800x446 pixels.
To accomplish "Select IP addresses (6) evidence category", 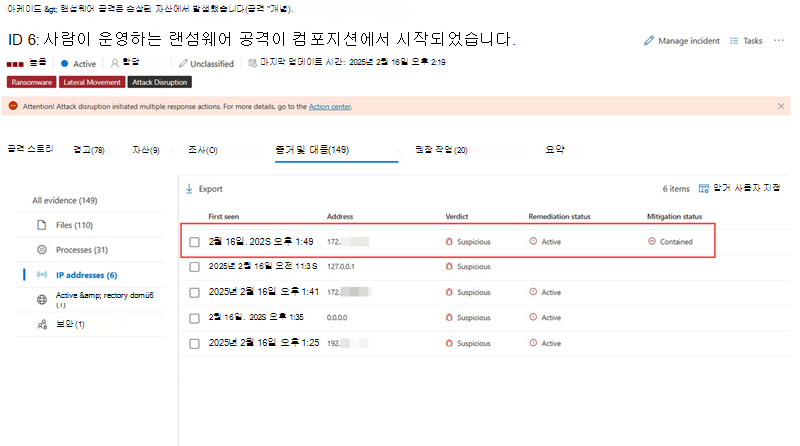I will pyautogui.click(x=87, y=275).
